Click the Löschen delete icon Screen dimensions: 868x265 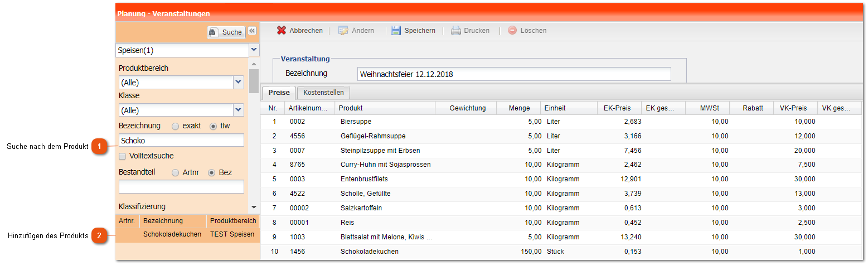(x=512, y=31)
